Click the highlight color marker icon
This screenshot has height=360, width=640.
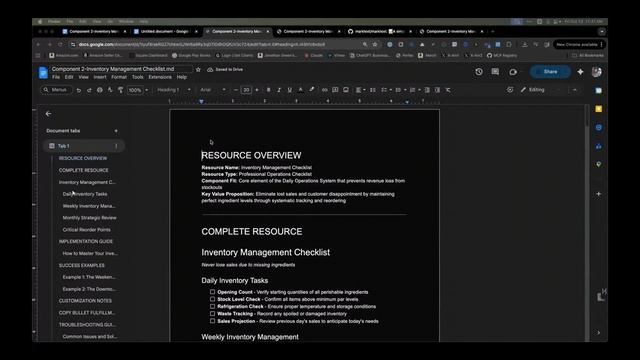click(311, 90)
